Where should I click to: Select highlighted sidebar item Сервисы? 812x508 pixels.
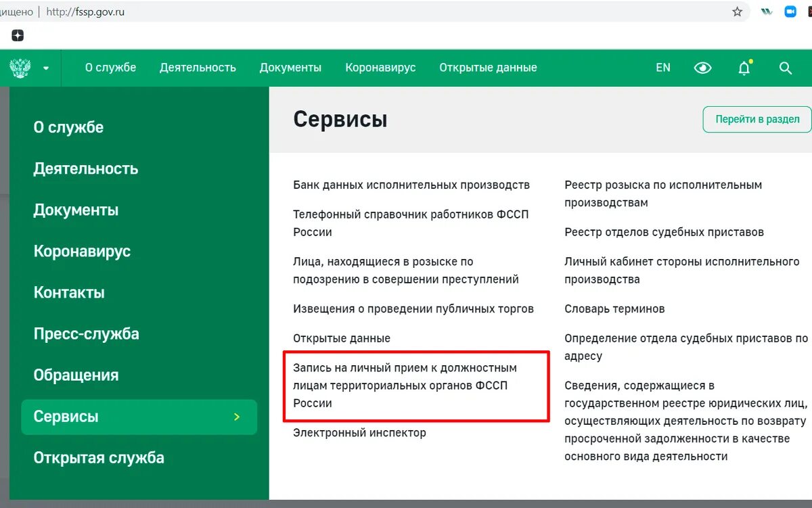tap(139, 417)
